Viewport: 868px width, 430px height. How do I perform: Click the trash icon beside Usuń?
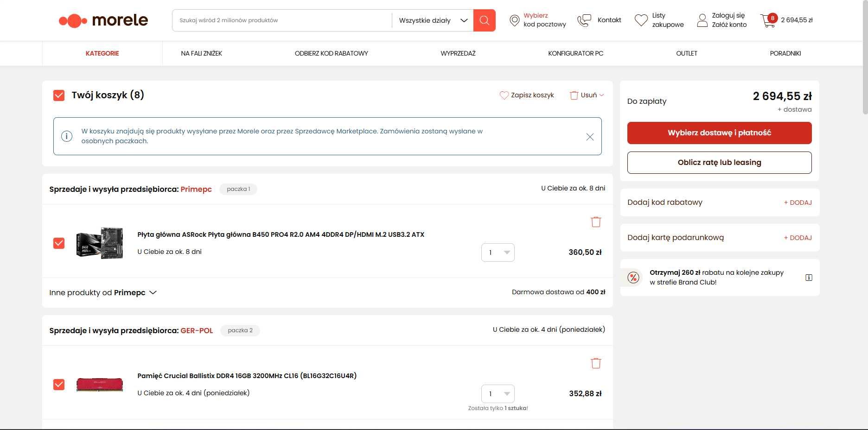pyautogui.click(x=574, y=95)
